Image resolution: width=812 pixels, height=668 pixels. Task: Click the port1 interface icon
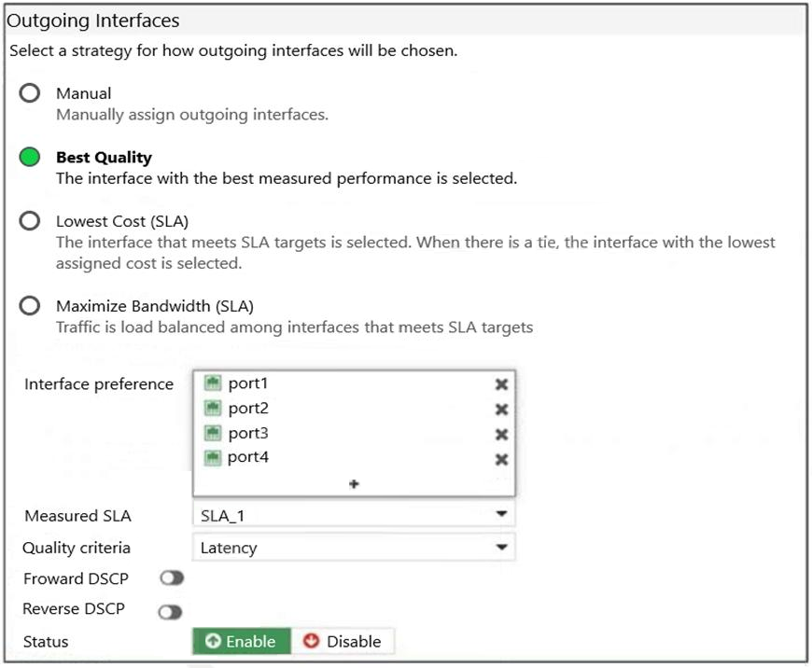pyautogui.click(x=213, y=383)
